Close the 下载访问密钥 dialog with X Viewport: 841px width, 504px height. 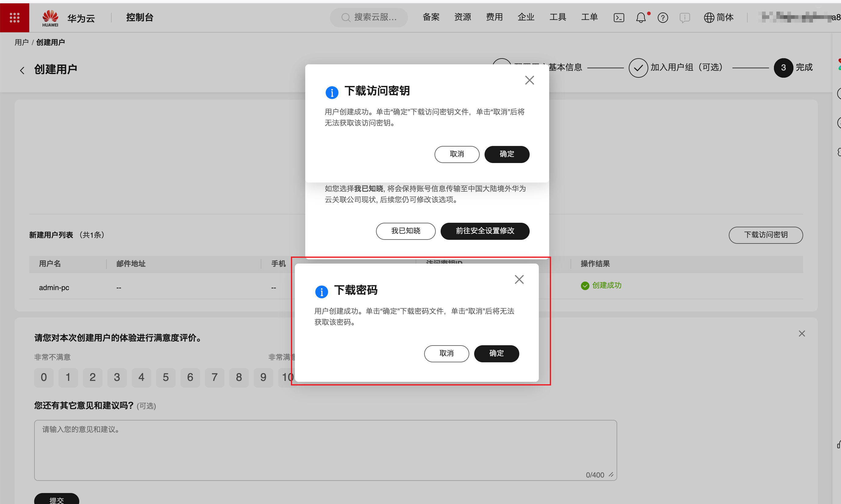pyautogui.click(x=529, y=80)
